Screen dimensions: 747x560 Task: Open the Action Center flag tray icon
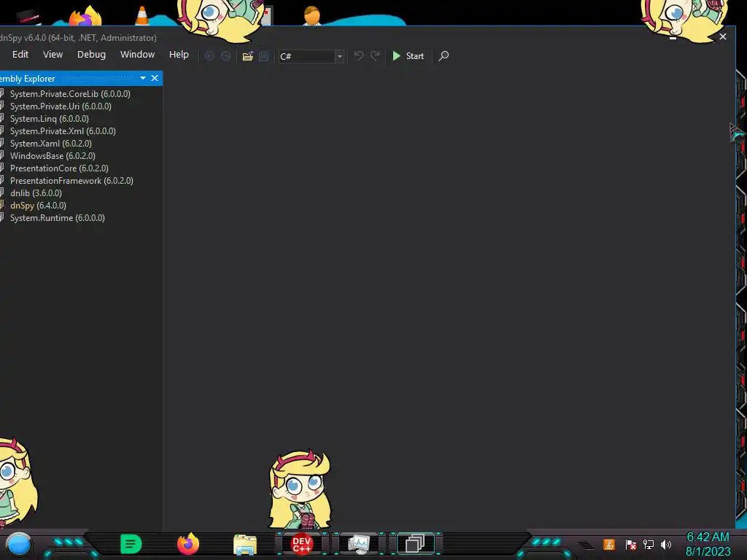(x=630, y=544)
